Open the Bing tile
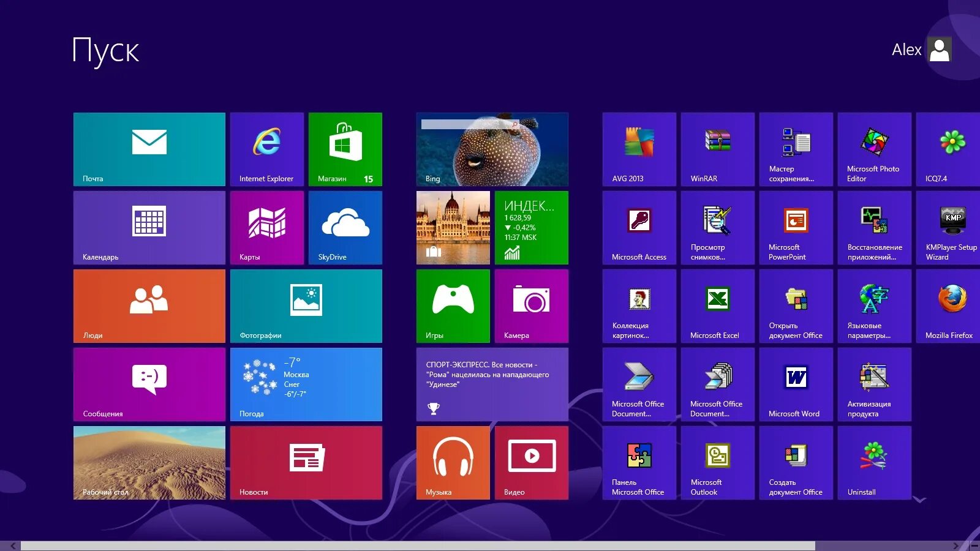Screen dimensions: 980x551 (x=492, y=149)
